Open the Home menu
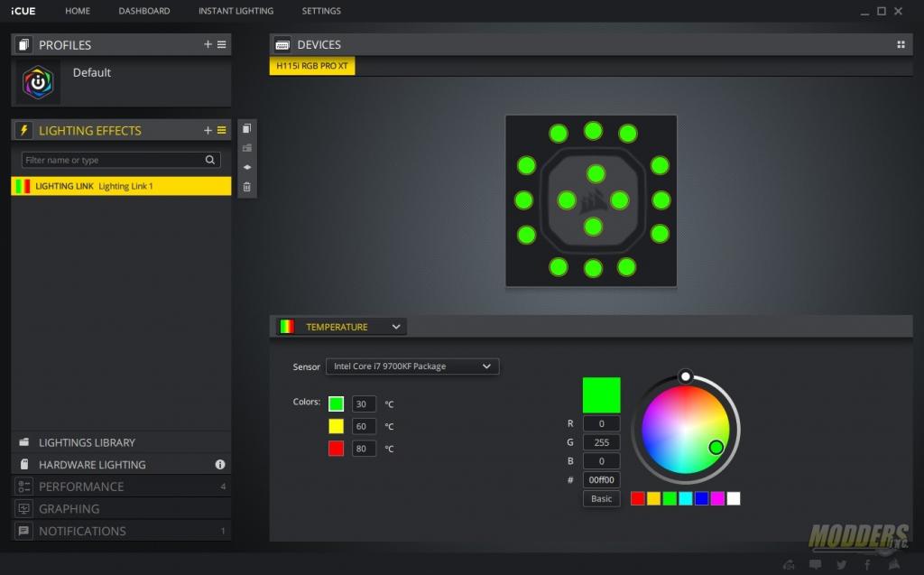The height and width of the screenshot is (575, 924). click(78, 11)
